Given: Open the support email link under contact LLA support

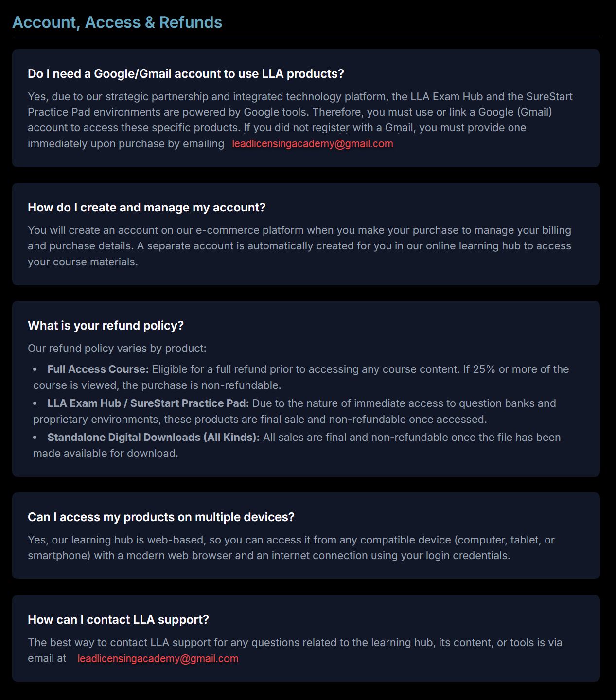Looking at the screenshot, I should (158, 659).
